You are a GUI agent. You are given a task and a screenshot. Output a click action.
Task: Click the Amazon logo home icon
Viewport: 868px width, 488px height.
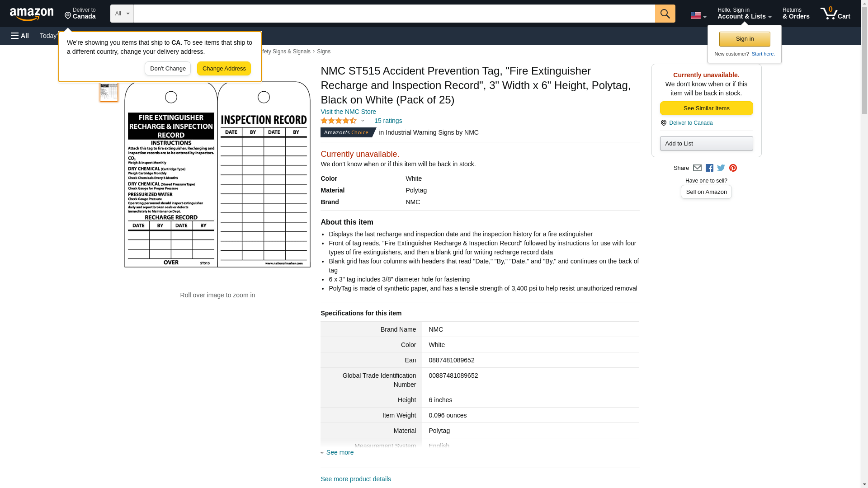pyautogui.click(x=32, y=14)
